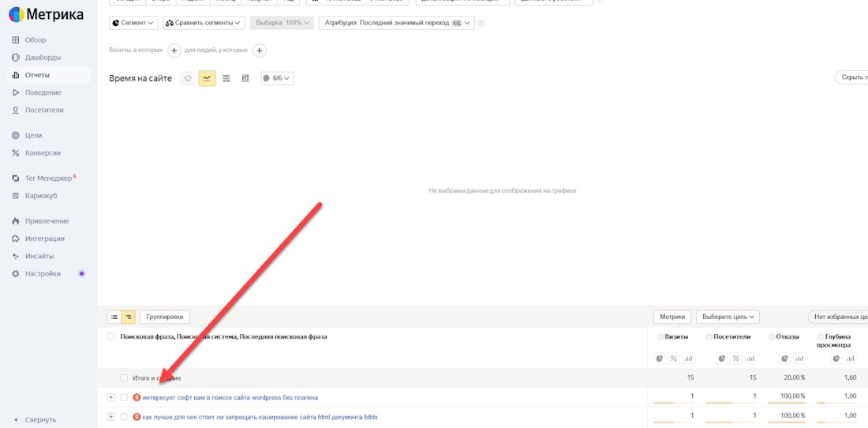Open Отчеты in the sidebar
Viewport: 868px width, 428px height.
coord(37,75)
